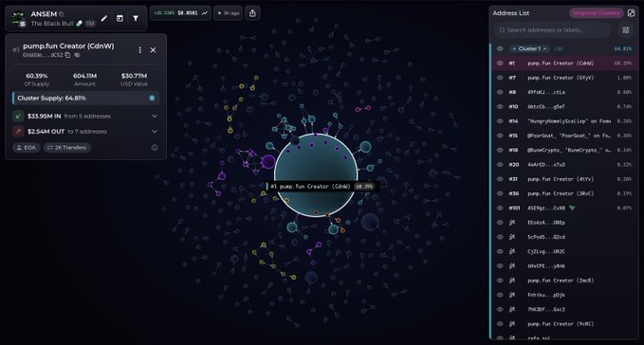The image size is (644, 345).
Task: Expand the $2.54M OUT addresses chevron
Action: [155, 132]
